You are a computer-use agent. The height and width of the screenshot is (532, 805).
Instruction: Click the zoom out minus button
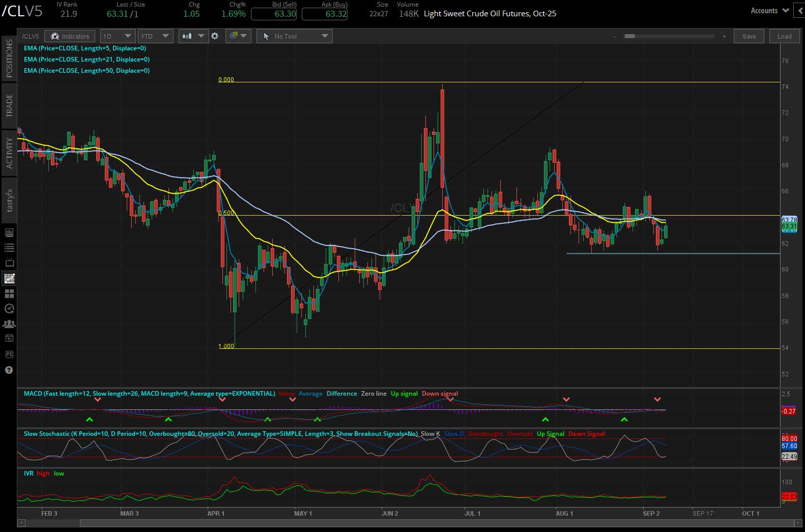click(x=614, y=37)
